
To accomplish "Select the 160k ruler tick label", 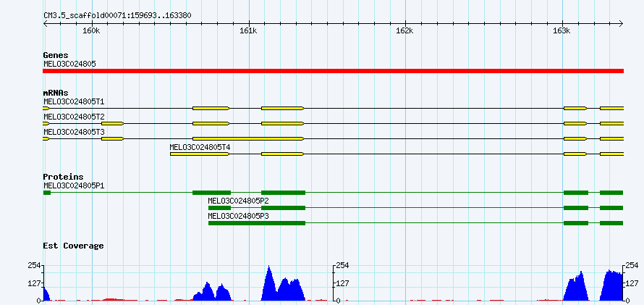I will pyautogui.click(x=90, y=31).
